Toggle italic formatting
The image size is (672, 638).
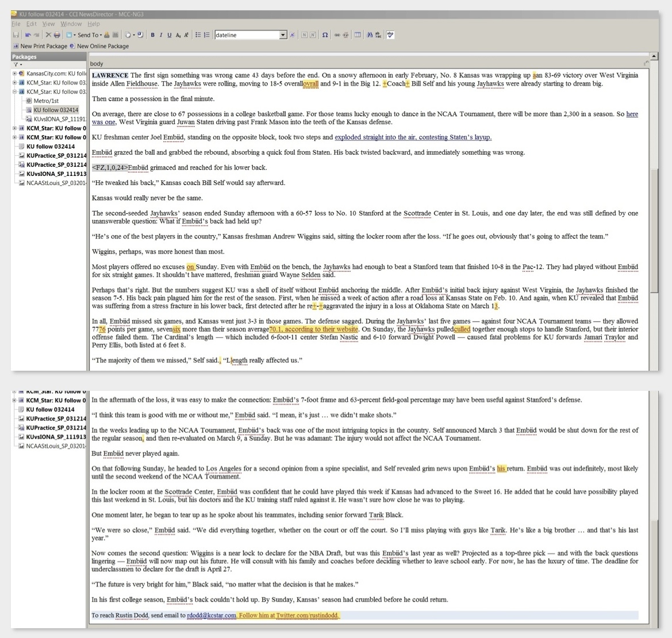point(160,35)
